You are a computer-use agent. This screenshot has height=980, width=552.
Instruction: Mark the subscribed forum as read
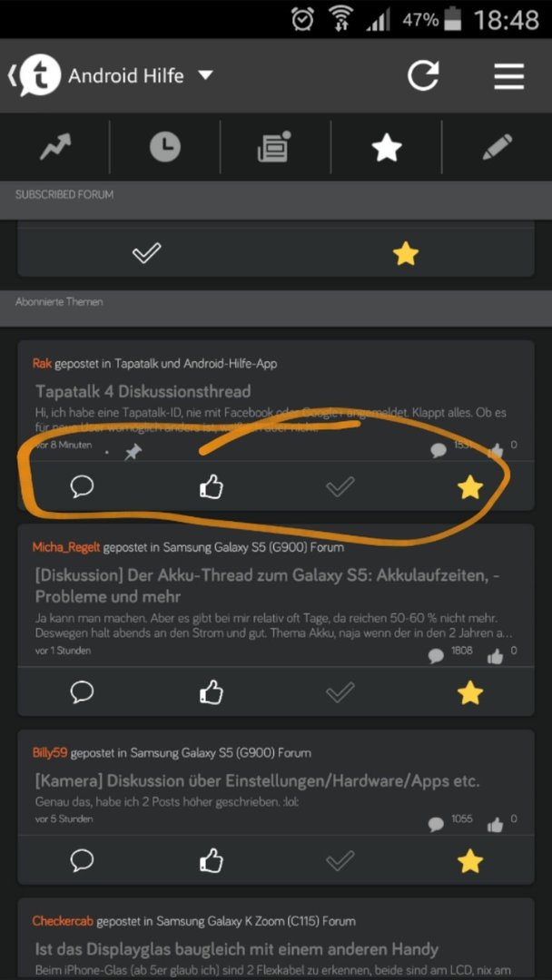tap(147, 253)
